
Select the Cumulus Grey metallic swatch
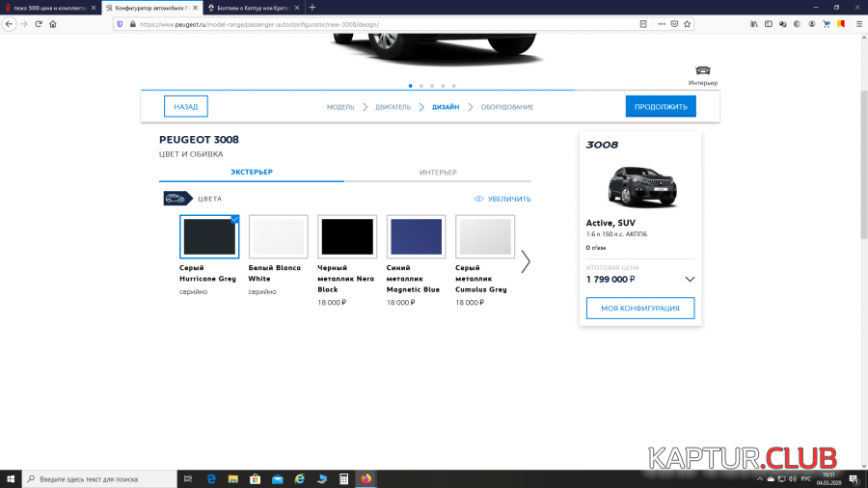(485, 237)
